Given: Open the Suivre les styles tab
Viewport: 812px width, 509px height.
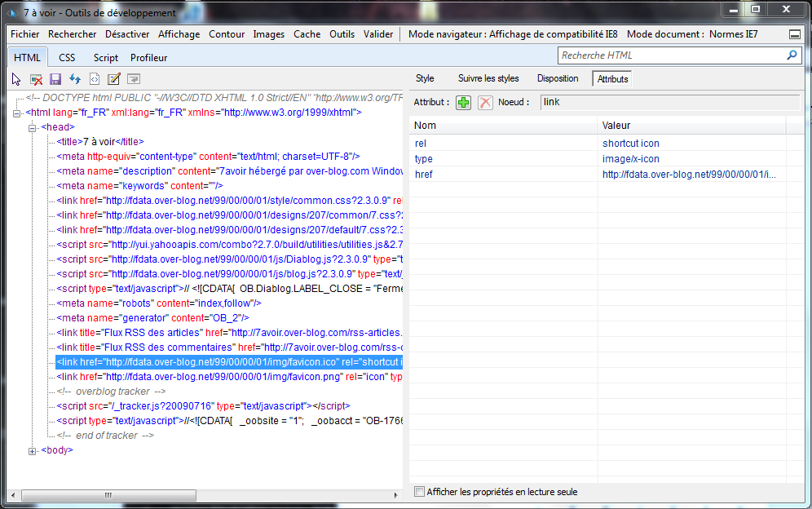Looking at the screenshot, I should coord(488,78).
